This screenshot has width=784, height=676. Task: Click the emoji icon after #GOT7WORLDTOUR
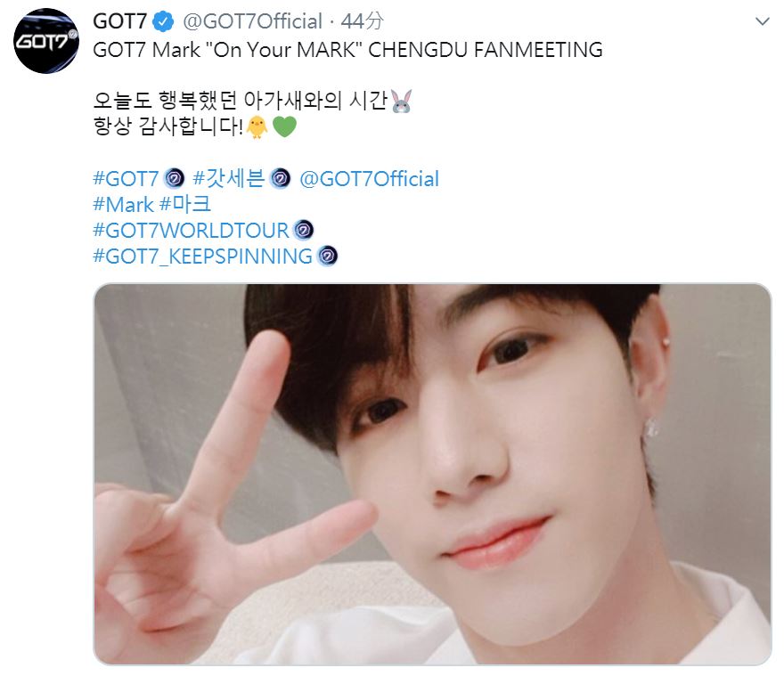pyautogui.click(x=303, y=230)
